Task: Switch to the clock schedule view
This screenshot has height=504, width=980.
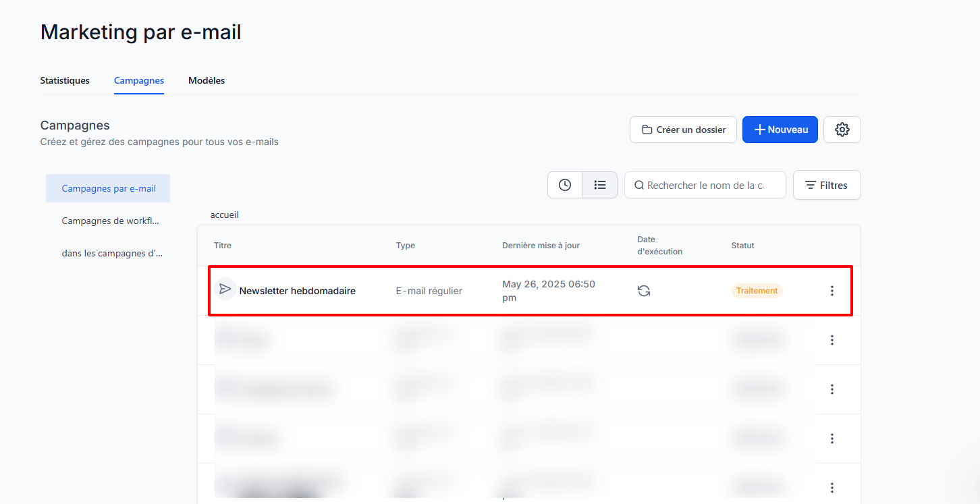Action: 565,185
